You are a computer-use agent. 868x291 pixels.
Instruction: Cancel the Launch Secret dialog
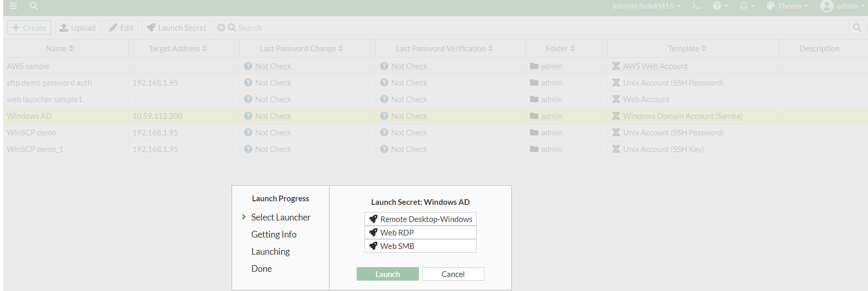[x=453, y=274]
